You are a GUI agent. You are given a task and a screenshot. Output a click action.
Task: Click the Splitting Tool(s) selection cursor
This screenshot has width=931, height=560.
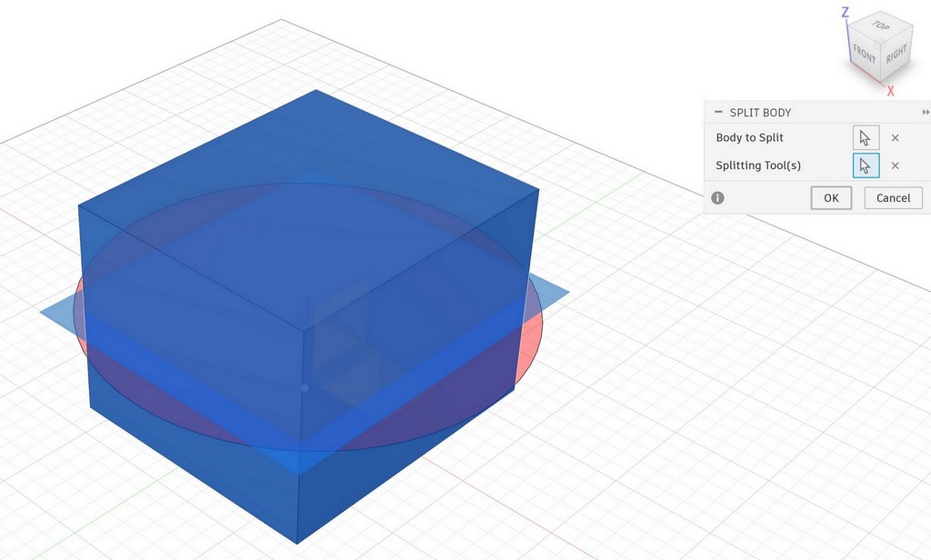click(x=866, y=165)
